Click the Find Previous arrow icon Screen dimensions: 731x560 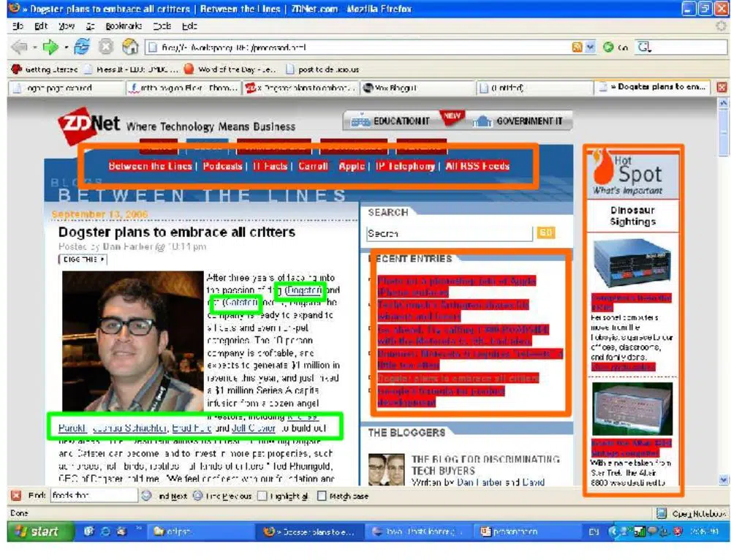[x=198, y=496]
